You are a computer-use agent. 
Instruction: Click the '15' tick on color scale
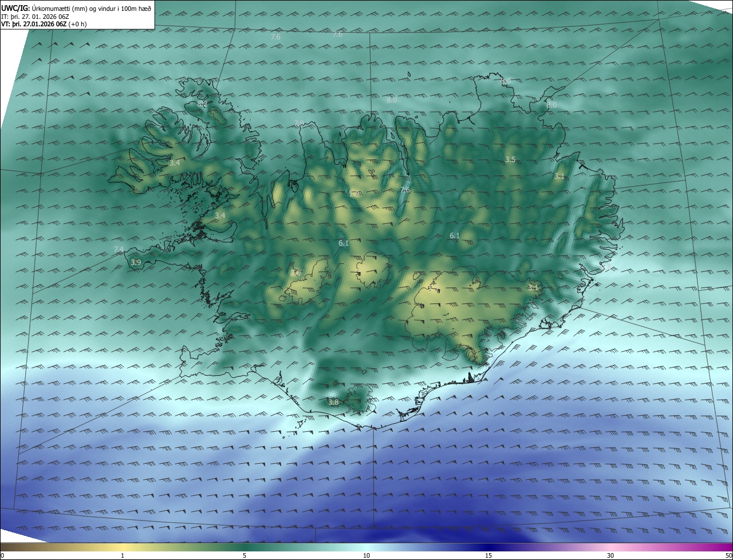(x=488, y=555)
